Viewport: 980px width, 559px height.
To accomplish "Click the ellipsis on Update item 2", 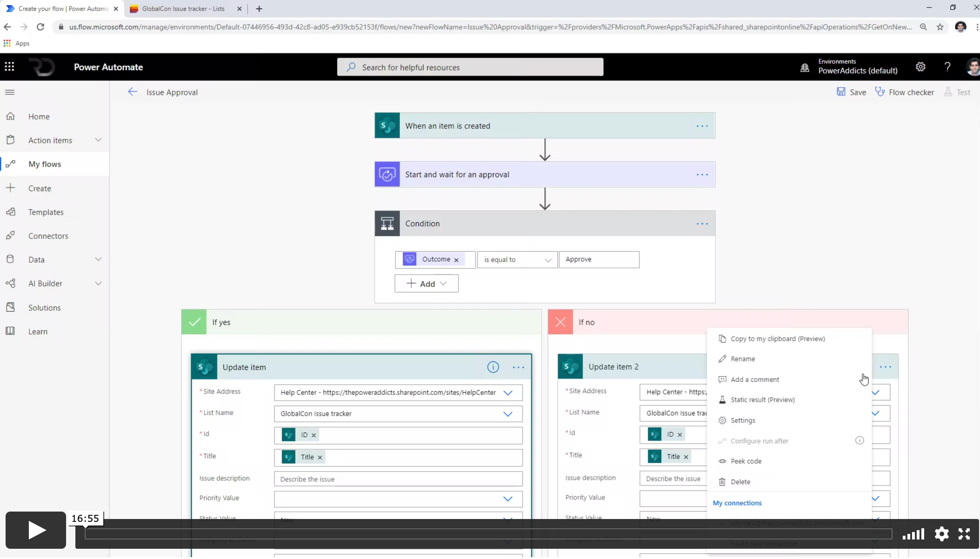I will pos(886,367).
